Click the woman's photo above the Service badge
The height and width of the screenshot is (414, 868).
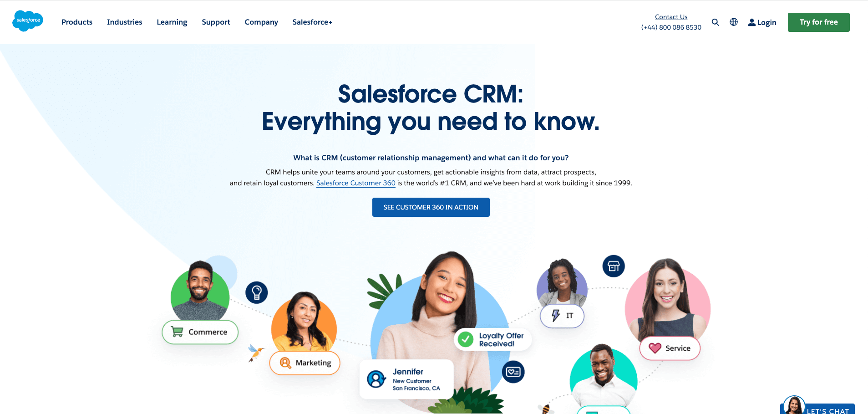coord(668,298)
